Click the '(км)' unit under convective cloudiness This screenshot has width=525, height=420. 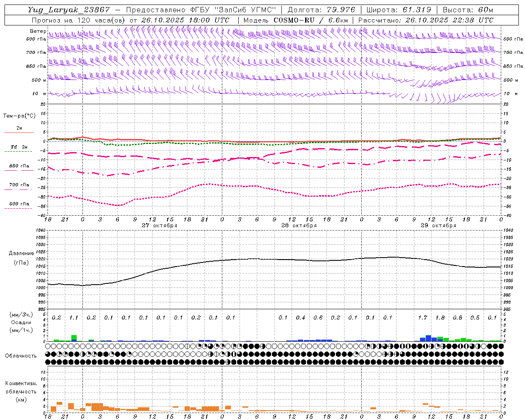[x=21, y=399]
